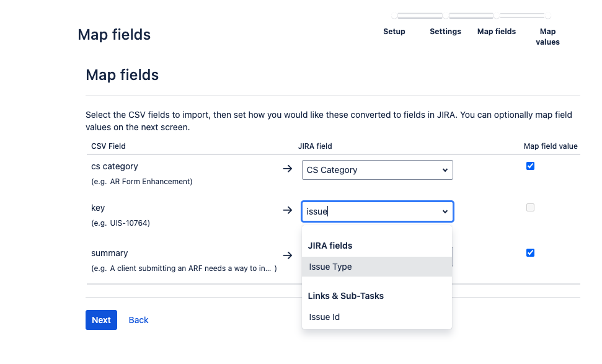Open the JIRA field dropdown for the key row
Screen dimensions: 602x364
pyautogui.click(x=445, y=211)
